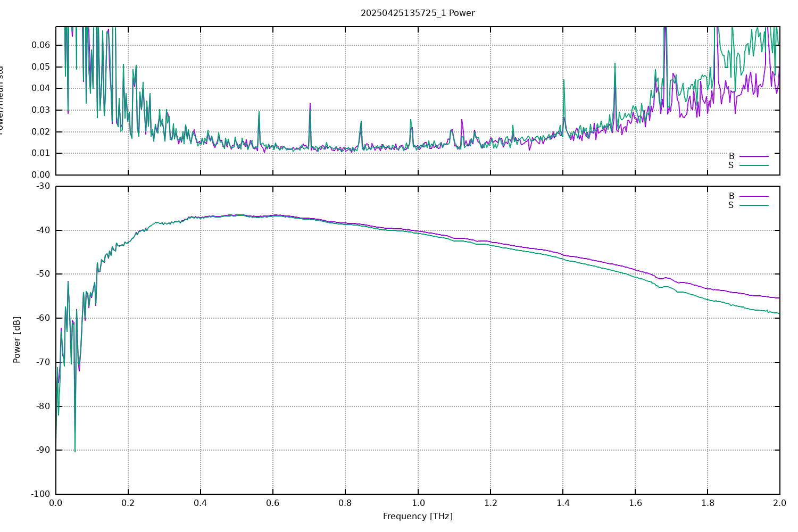Image resolution: width=798 pixels, height=532 pixels.
Task: Click the plot title "20250425135725_1 Power"
Action: tap(418, 13)
